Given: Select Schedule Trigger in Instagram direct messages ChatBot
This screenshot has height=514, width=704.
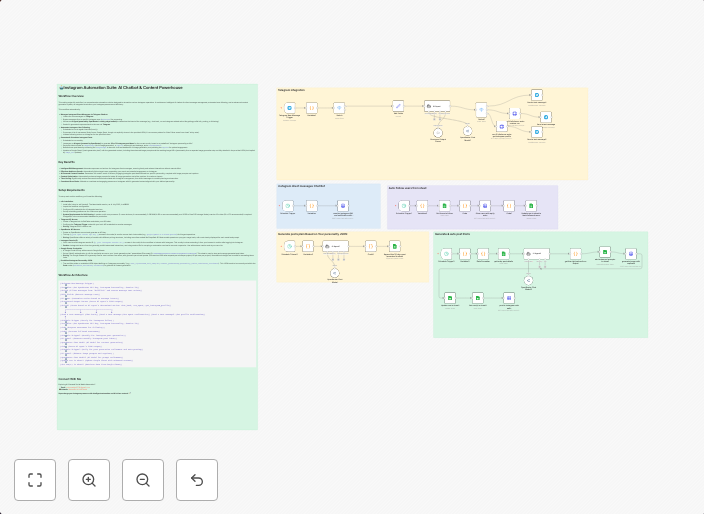Looking at the screenshot, I should (x=289, y=206).
